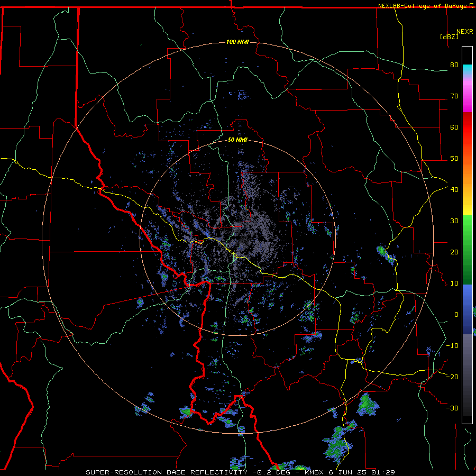The height and width of the screenshot is (476, 476).
Task: Click the 40 dBZ scale value
Action: coord(454,190)
